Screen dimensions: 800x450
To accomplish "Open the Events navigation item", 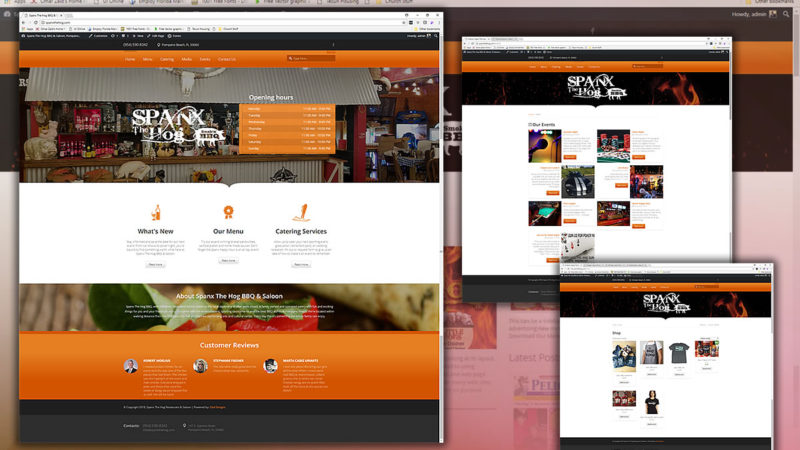I will pyautogui.click(x=204, y=59).
